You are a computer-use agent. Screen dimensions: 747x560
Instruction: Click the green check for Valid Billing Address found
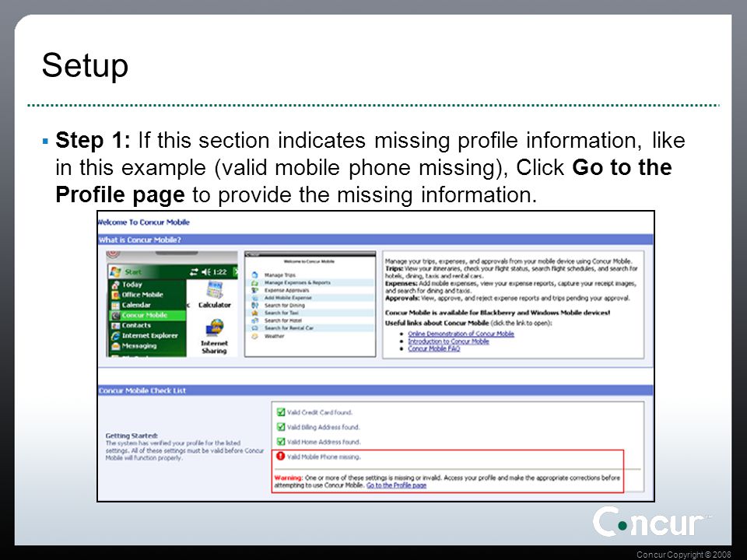281,427
